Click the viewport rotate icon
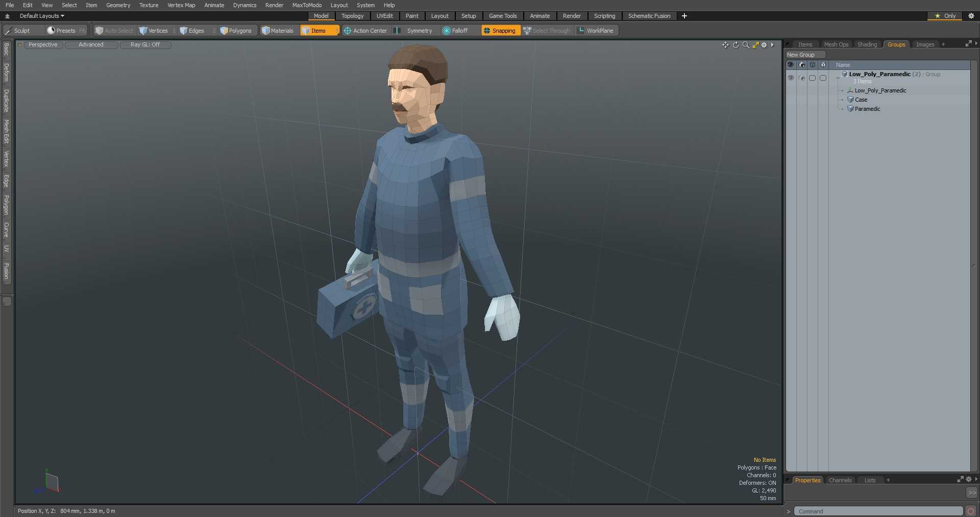The width and height of the screenshot is (980, 517). tap(736, 45)
